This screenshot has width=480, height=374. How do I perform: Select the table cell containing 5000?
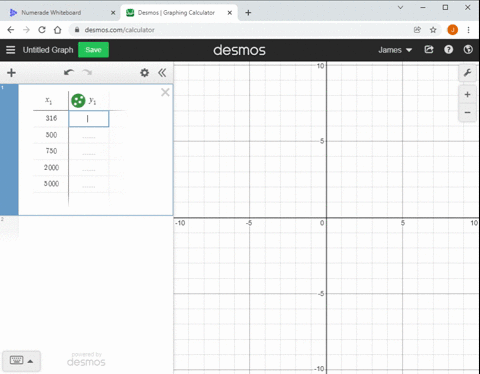click(x=51, y=184)
